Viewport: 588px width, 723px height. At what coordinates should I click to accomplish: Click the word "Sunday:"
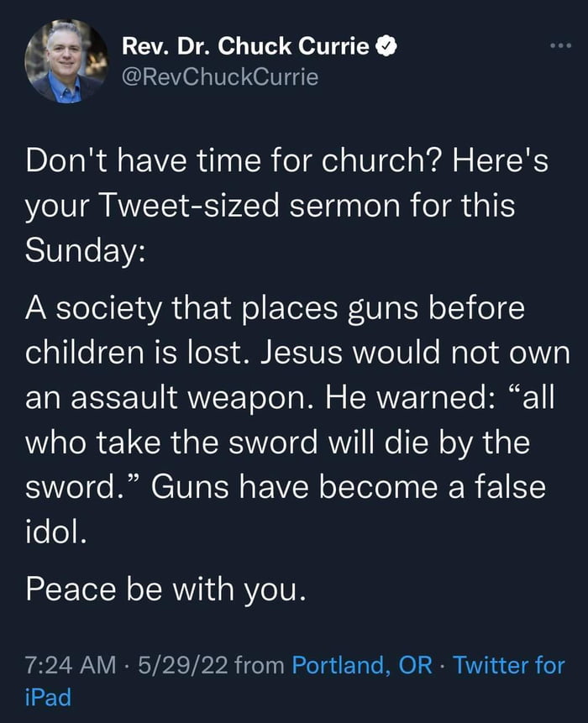pos(86,252)
